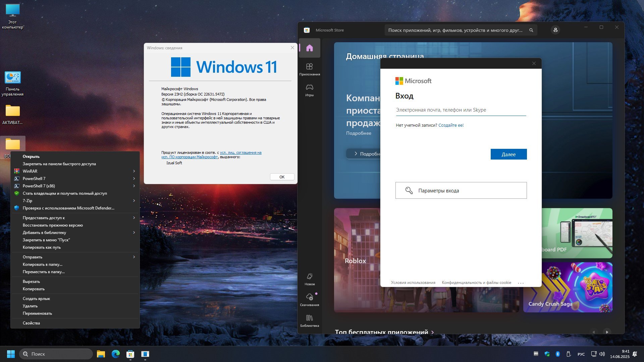The width and height of the screenshot is (644, 362).
Task: Click Microsoft Store taskbar icon
Action: tap(130, 354)
